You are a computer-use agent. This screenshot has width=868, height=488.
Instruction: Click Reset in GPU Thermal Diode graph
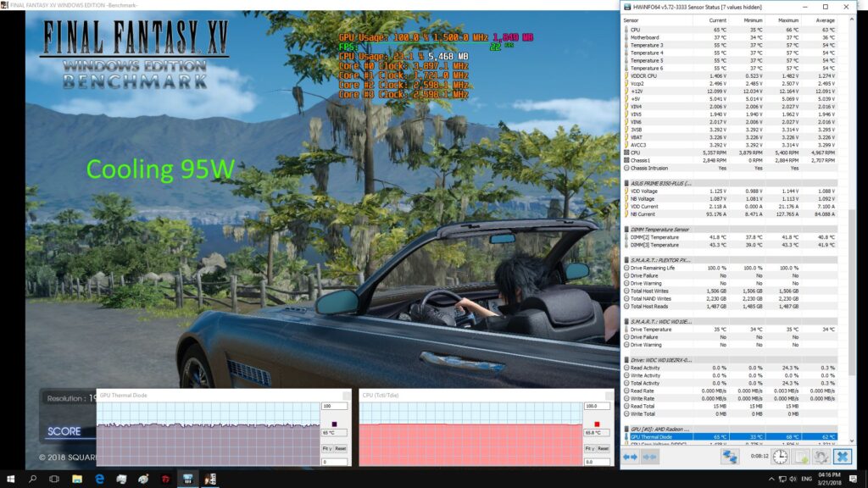(x=340, y=449)
